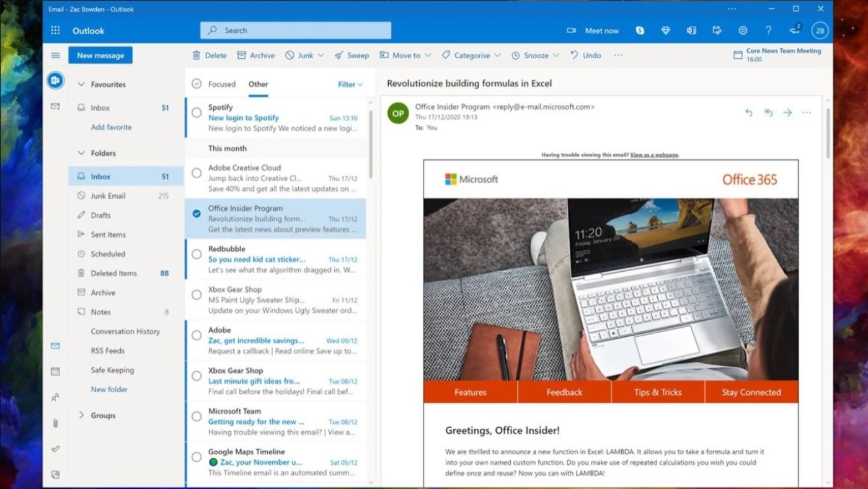Open the Junk Email folder
This screenshot has width=868, height=489.
coord(126,196)
